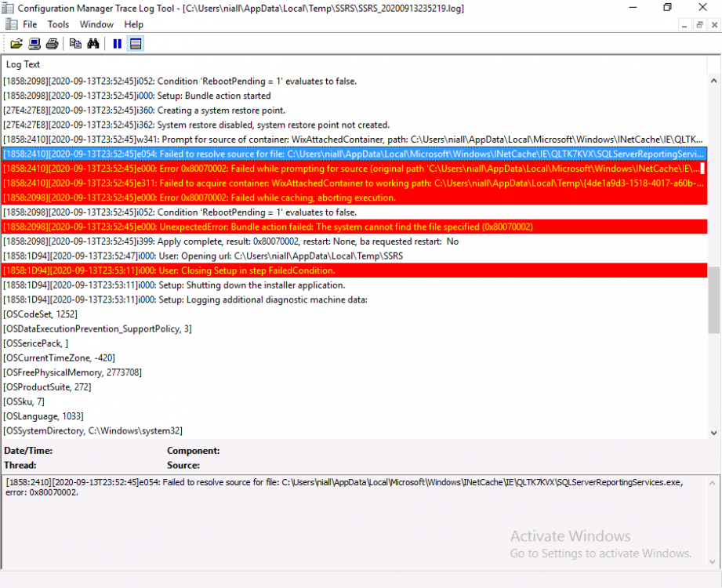Close the inner log document window

tap(714, 25)
